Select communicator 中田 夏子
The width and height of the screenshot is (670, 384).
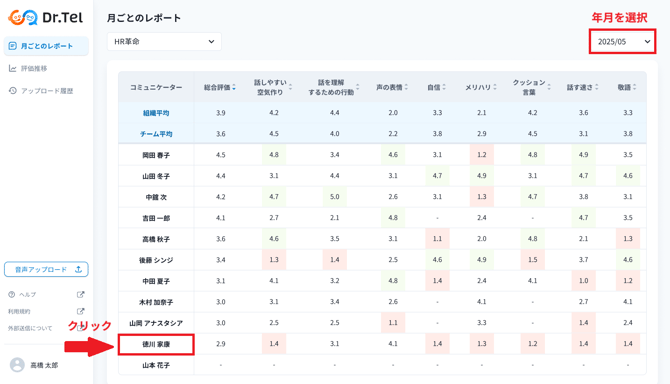pos(156,281)
